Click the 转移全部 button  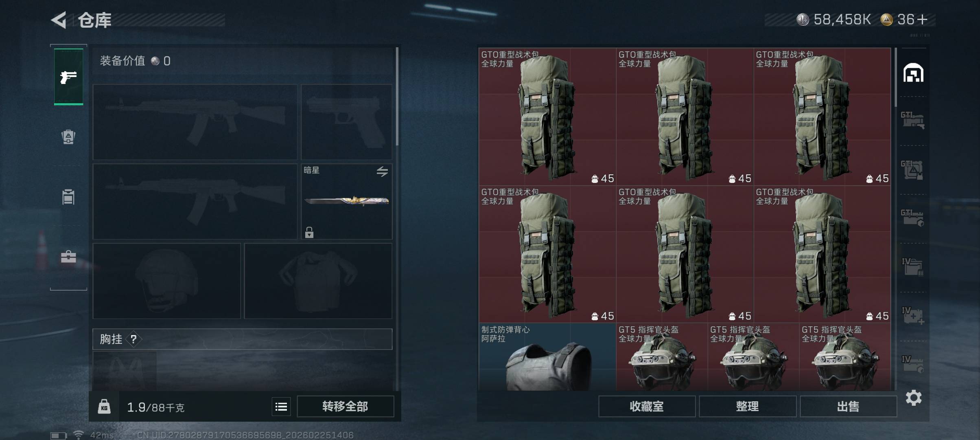click(345, 406)
